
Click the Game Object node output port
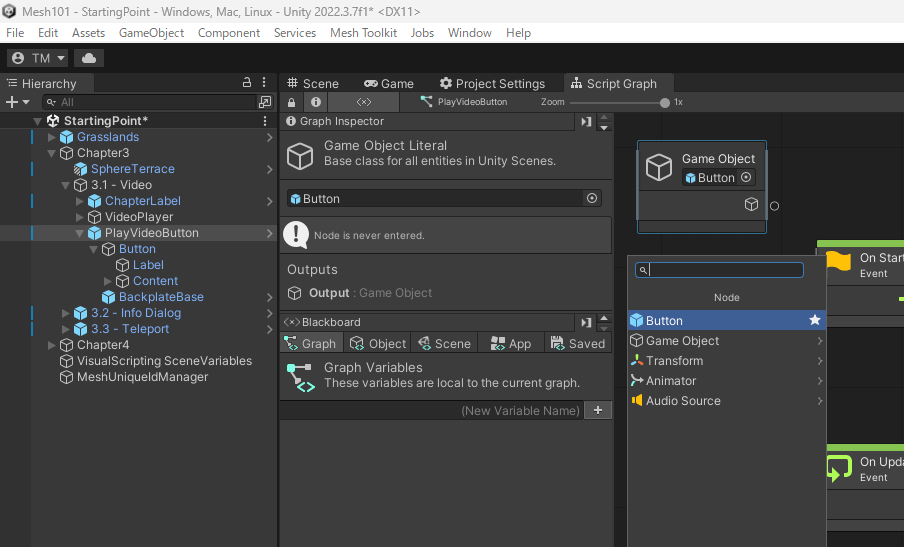774,206
